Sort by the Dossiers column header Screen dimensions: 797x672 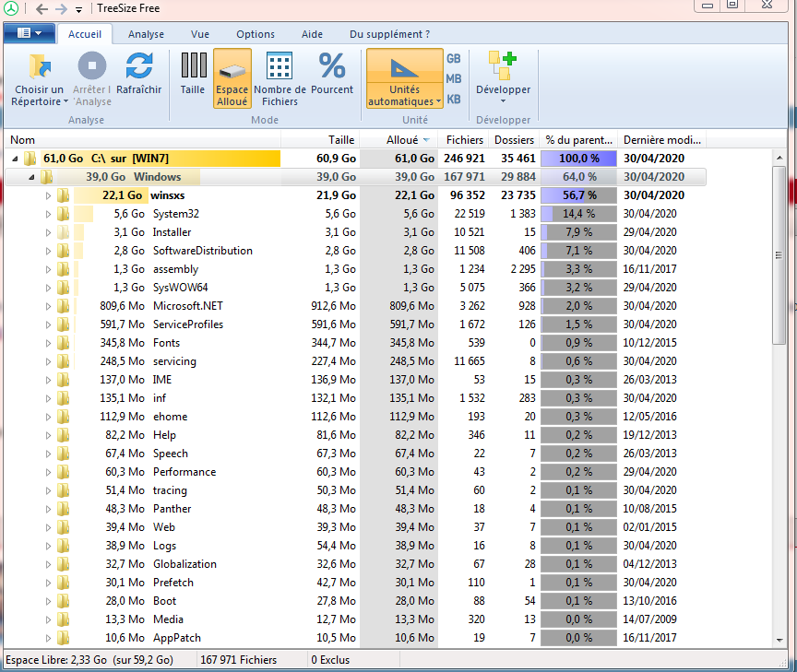[x=514, y=140]
